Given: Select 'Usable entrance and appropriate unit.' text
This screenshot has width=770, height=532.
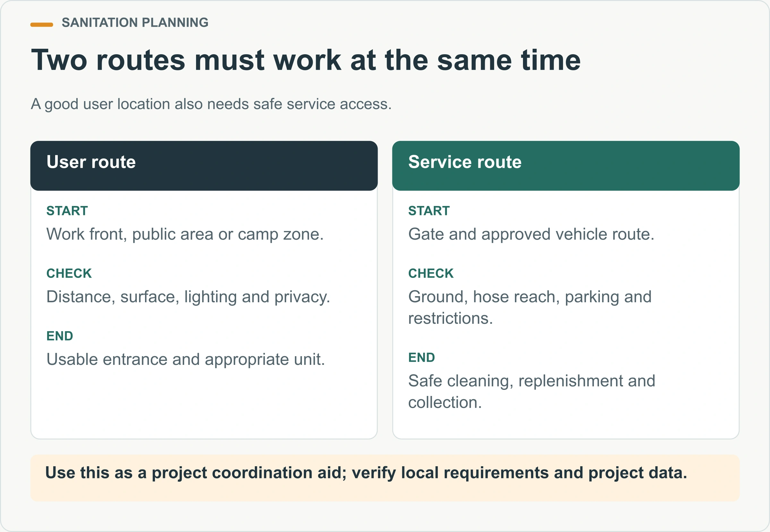Looking at the screenshot, I should point(186,360).
